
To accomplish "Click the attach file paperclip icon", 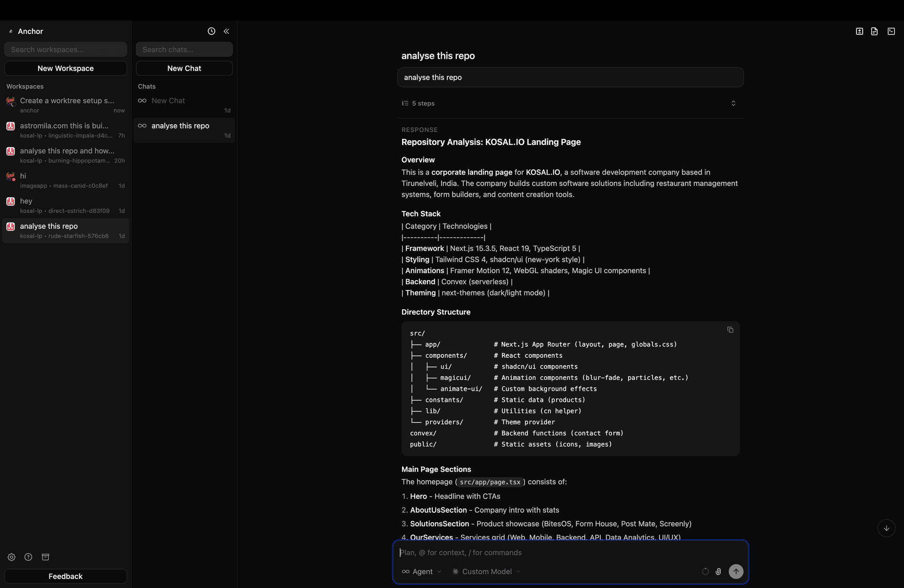I will 718,572.
